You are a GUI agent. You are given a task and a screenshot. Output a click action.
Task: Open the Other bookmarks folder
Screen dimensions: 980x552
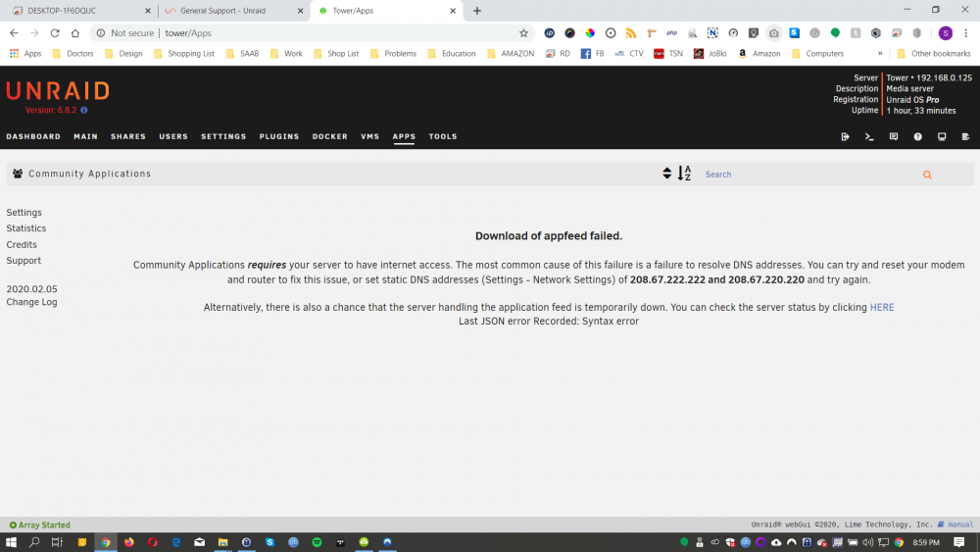(x=934, y=53)
